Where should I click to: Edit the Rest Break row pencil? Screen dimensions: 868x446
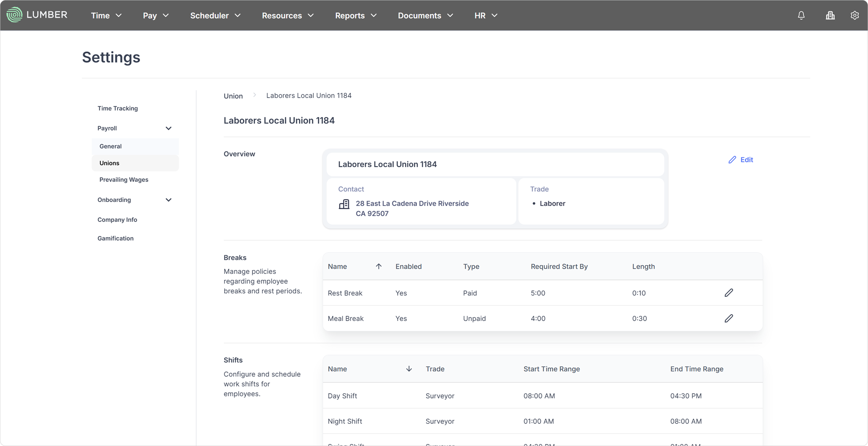(729, 293)
